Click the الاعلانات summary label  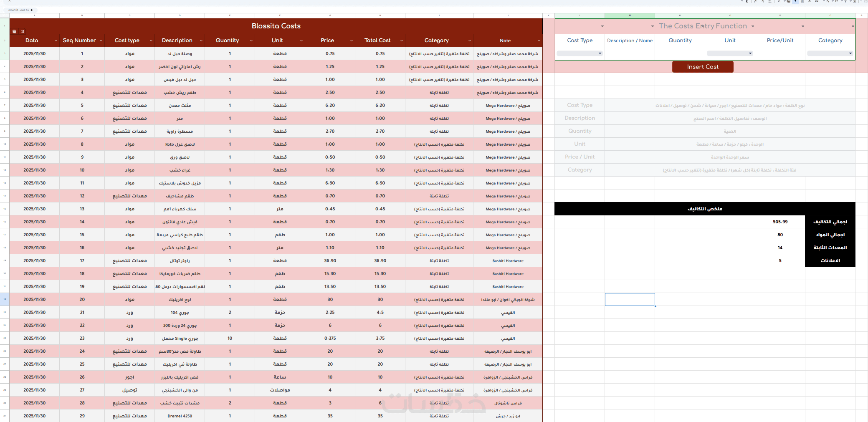point(830,260)
